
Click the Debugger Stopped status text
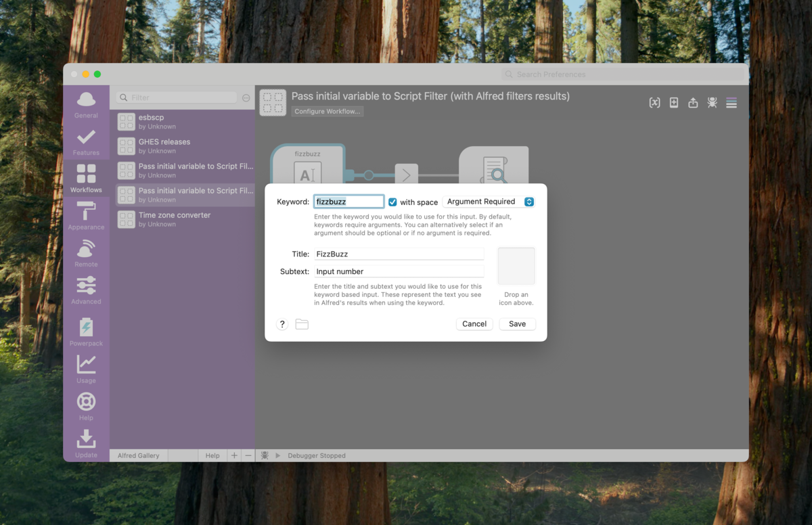317,455
